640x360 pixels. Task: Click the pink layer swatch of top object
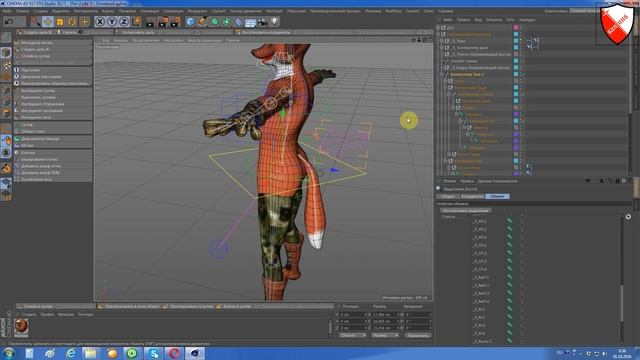516,27
